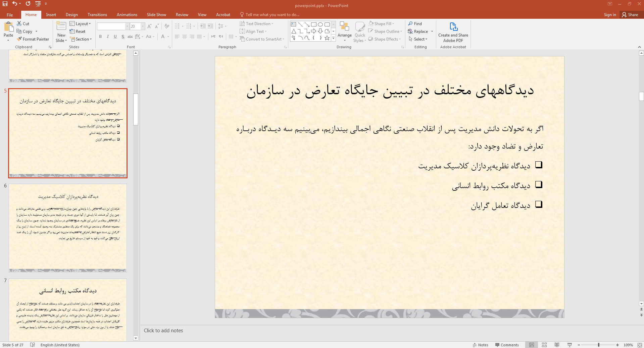Insert a New Slide

coord(61,33)
